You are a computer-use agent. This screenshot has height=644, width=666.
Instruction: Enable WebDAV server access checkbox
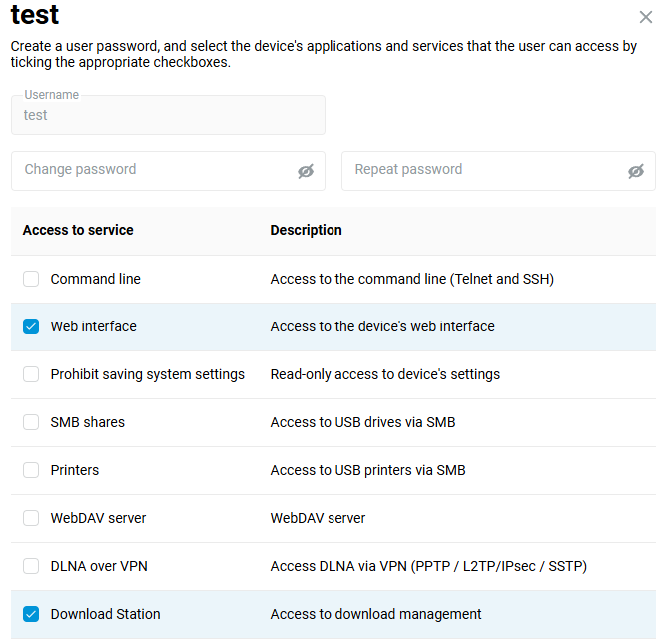(31, 518)
